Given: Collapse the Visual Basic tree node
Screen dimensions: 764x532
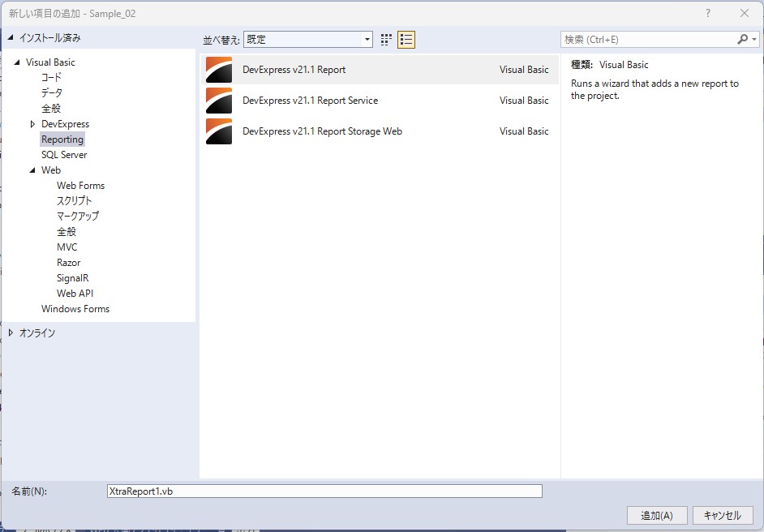Looking at the screenshot, I should point(17,62).
